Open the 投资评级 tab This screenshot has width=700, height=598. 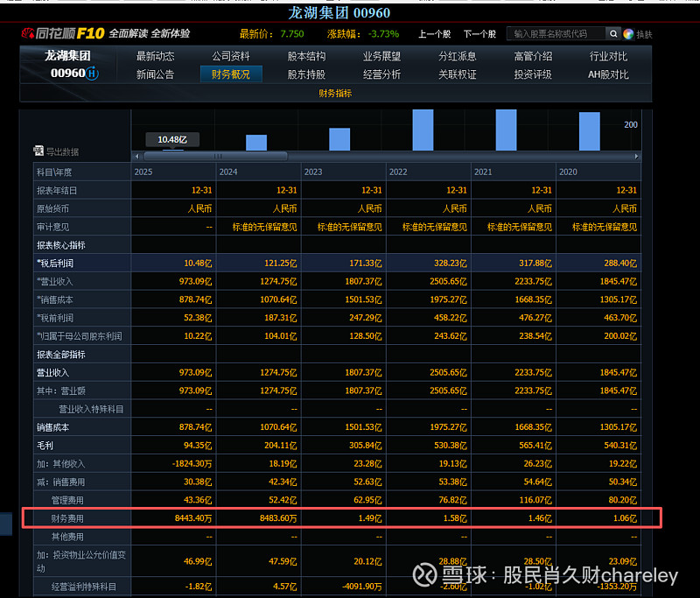[x=533, y=74]
